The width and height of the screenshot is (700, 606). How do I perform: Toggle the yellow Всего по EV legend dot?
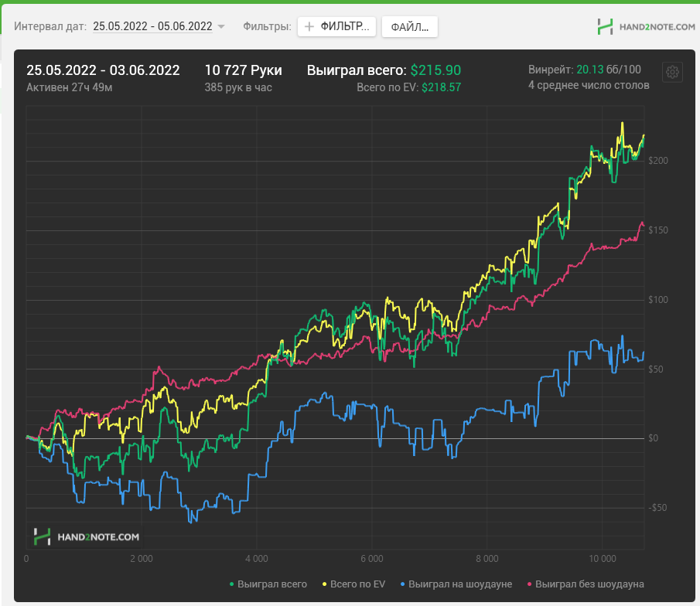coord(325,584)
